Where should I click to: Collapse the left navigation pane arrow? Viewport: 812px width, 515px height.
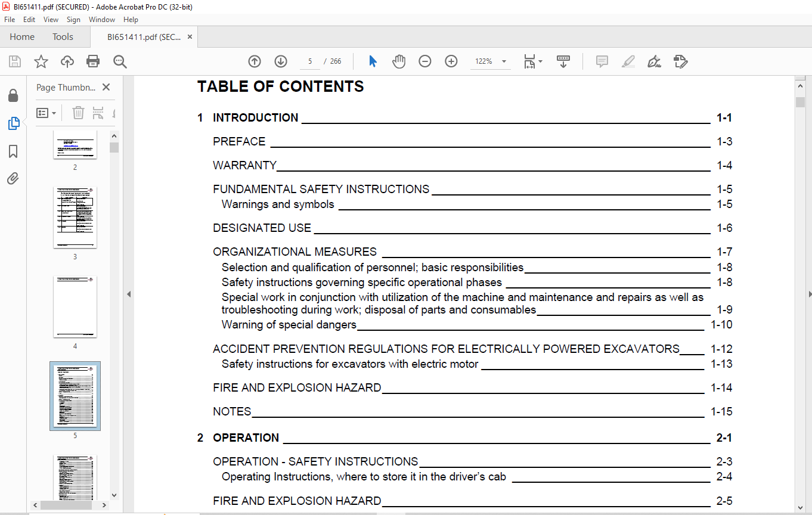coord(128,294)
